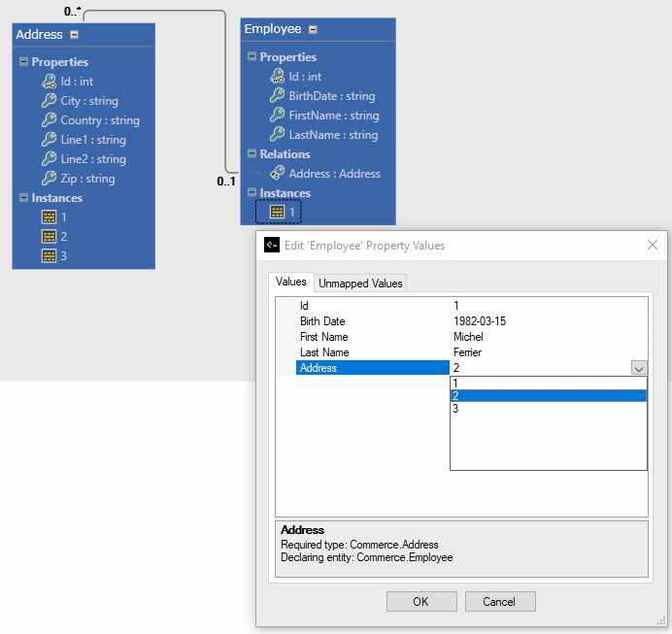Open the Address value dropdown arrow
This screenshot has width=672, height=634.
[x=638, y=368]
